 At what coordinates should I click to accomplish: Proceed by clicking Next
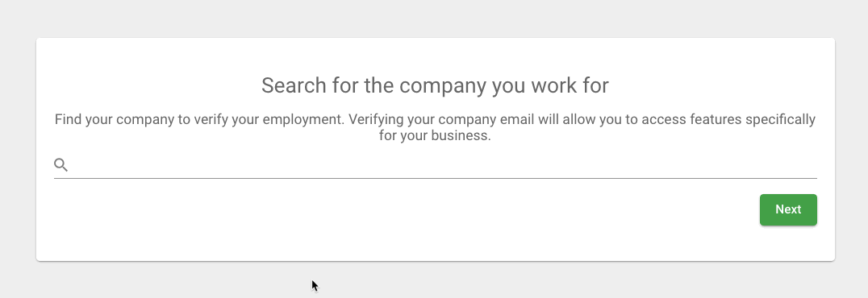[x=788, y=209]
